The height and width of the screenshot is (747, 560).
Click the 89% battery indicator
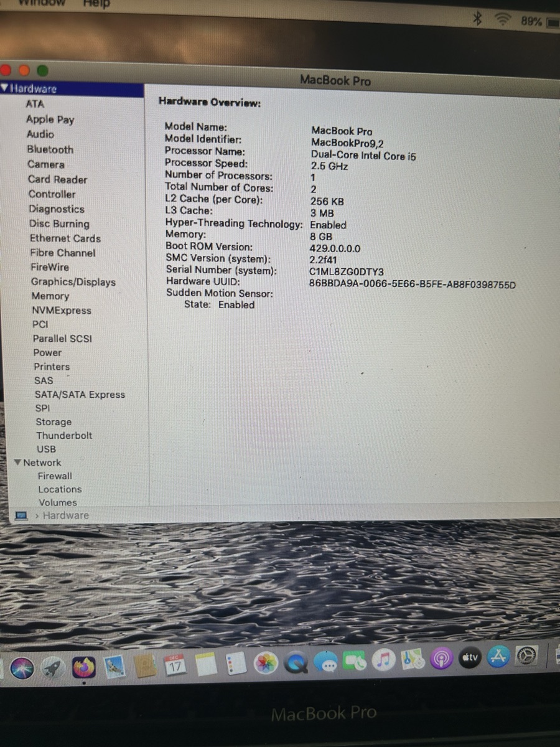pos(539,21)
